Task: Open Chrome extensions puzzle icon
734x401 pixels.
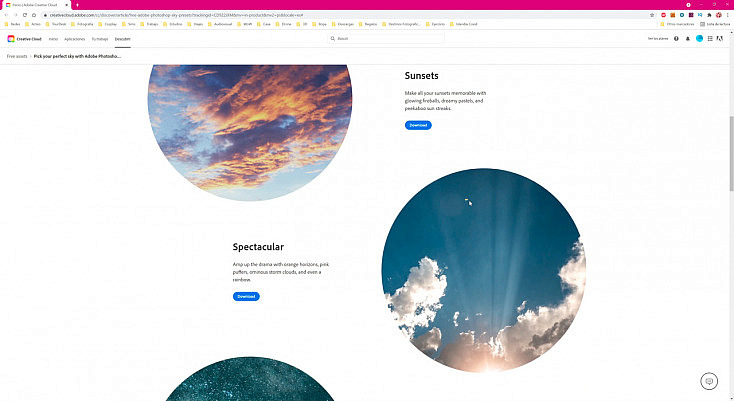Action: click(709, 15)
